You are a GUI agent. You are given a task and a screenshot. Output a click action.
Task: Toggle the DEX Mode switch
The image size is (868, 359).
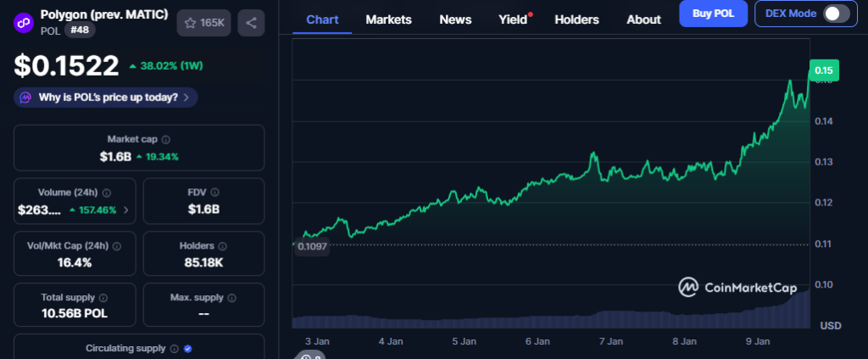point(836,14)
